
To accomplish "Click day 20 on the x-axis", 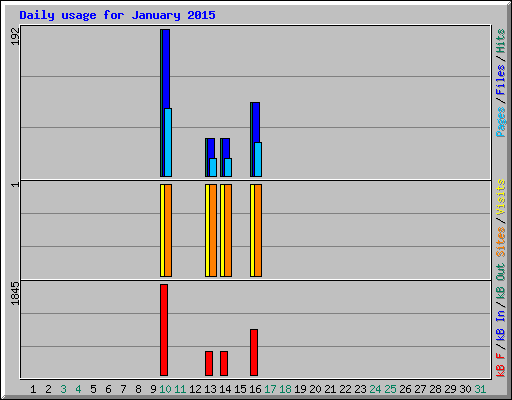I will coord(315,389).
